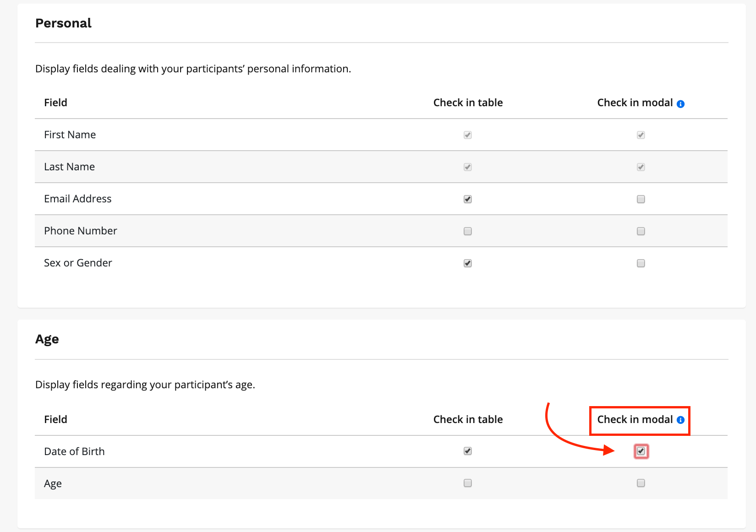The image size is (756, 532).
Task: Check the Age field modal checkbox
Action: click(641, 483)
